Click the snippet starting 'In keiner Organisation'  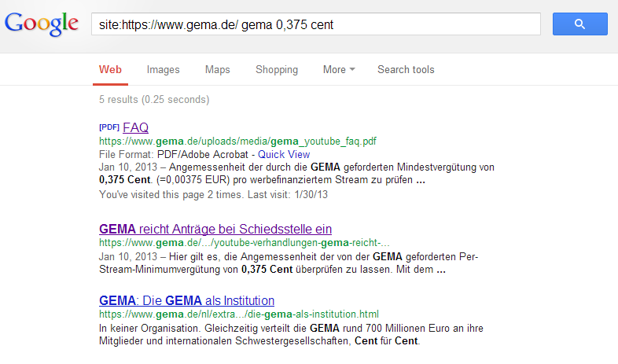click(291, 334)
